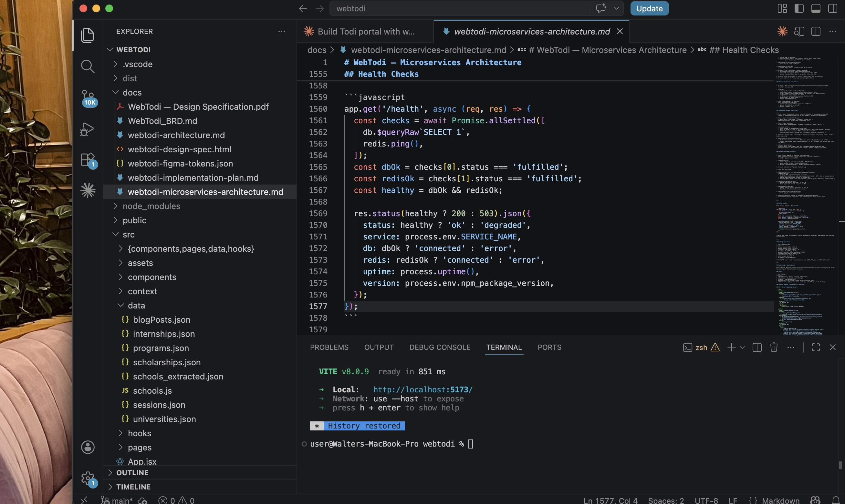Split the editor right
This screenshot has width=845, height=504.
click(x=816, y=32)
